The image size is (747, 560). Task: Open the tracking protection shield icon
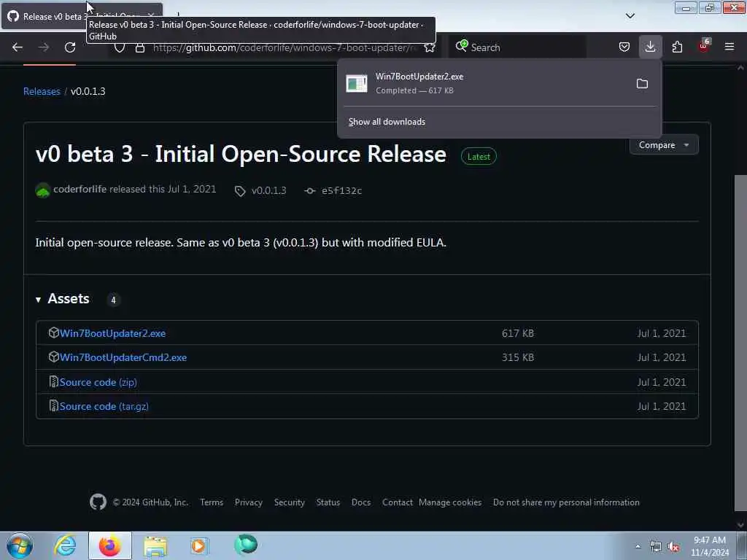coord(120,47)
